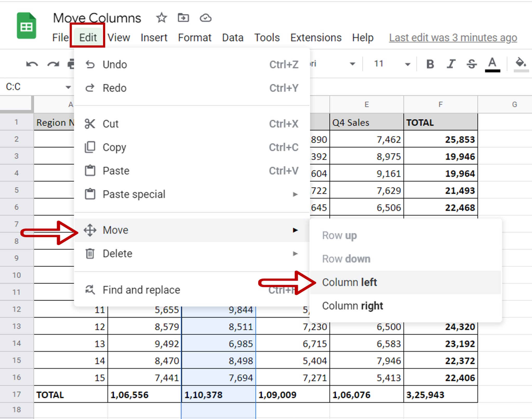The width and height of the screenshot is (532, 419).
Task: Star the Move Columns document
Action: click(161, 18)
